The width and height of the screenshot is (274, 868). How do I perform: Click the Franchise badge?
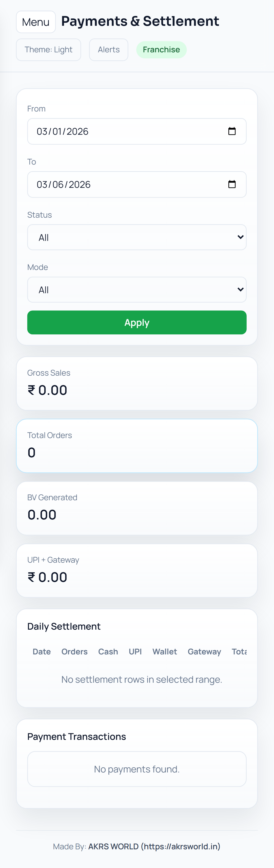(161, 50)
